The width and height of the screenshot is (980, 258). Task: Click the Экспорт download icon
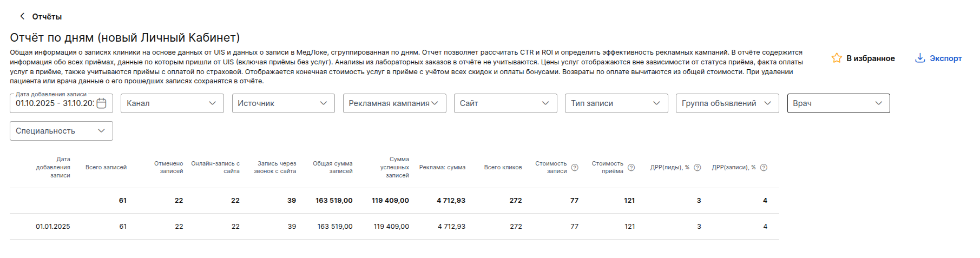tap(919, 58)
